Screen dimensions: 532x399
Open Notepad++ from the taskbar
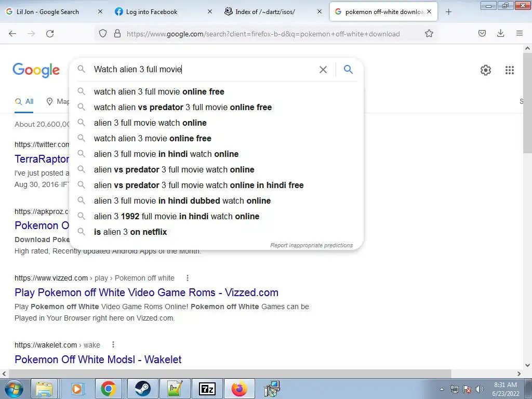[x=175, y=389]
